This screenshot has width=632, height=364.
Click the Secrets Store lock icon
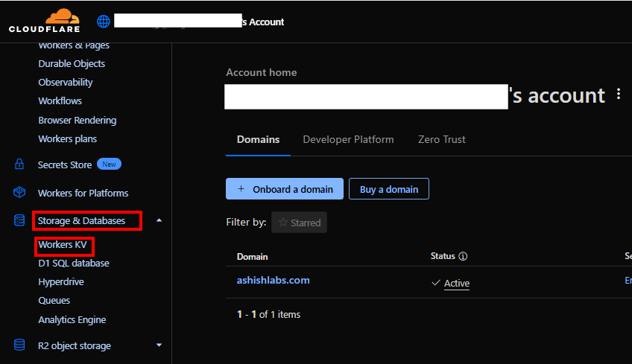pyautogui.click(x=19, y=165)
